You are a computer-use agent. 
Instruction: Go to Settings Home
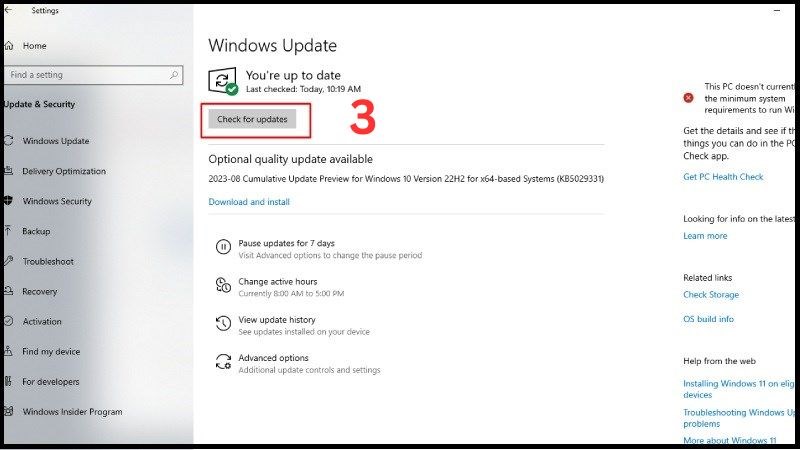tap(34, 46)
